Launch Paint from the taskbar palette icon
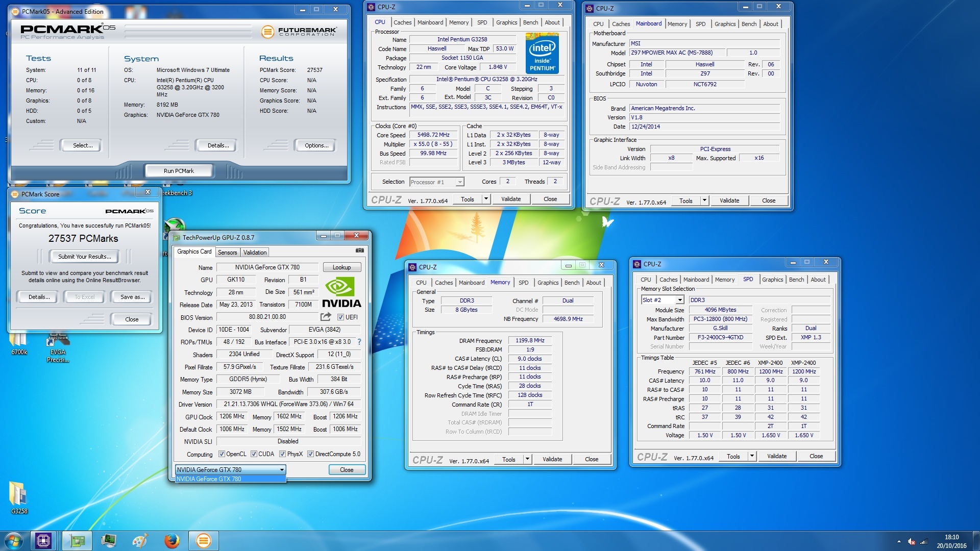Screen dimensions: 980x551 click(140, 540)
